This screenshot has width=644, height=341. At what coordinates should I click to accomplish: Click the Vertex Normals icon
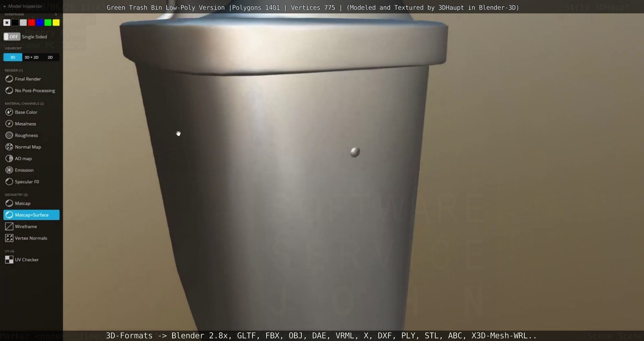(9, 238)
